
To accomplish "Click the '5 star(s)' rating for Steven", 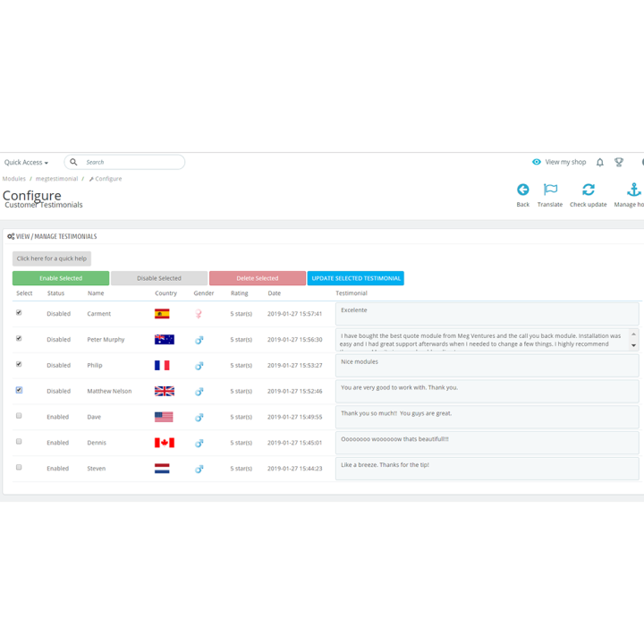I will pyautogui.click(x=241, y=469).
